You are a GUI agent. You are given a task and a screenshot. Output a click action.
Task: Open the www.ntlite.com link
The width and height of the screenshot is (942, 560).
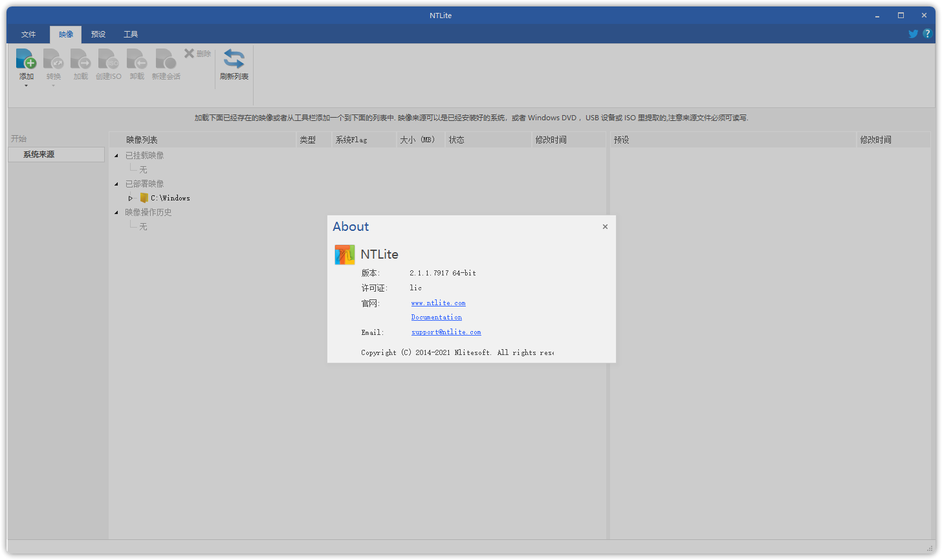tap(438, 303)
